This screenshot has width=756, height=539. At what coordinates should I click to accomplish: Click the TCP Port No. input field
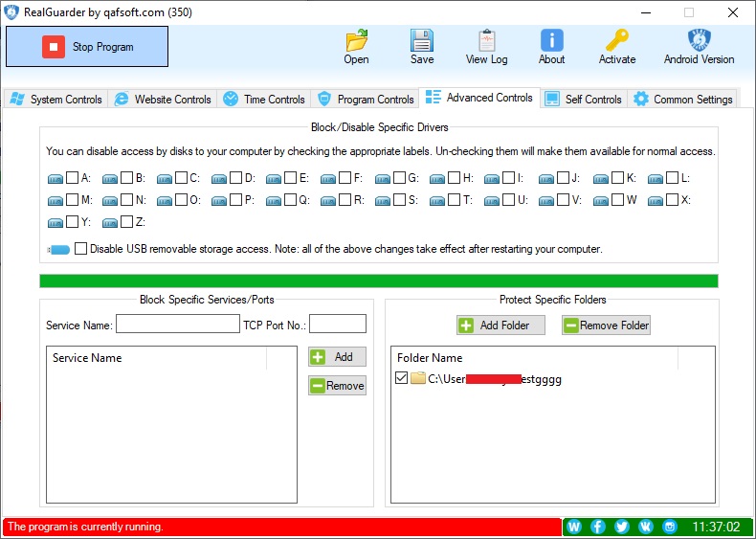pos(337,325)
